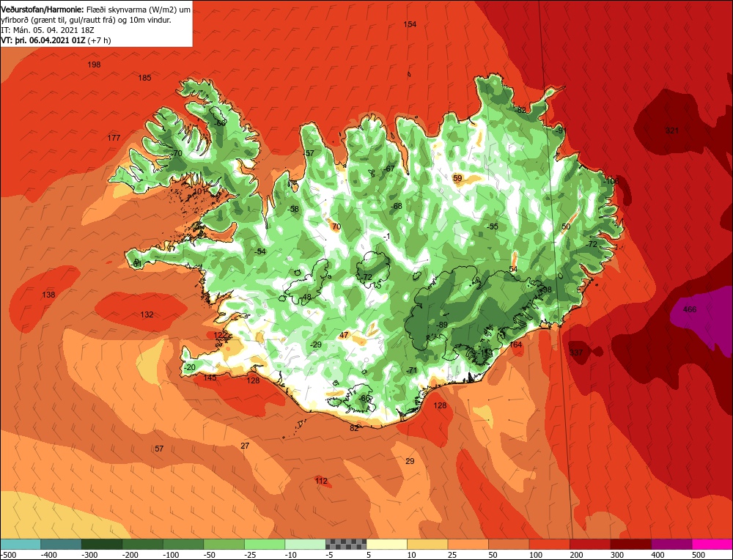Click the 177 value west of the Westfjords
The height and width of the screenshot is (560, 733).
pyautogui.click(x=114, y=138)
